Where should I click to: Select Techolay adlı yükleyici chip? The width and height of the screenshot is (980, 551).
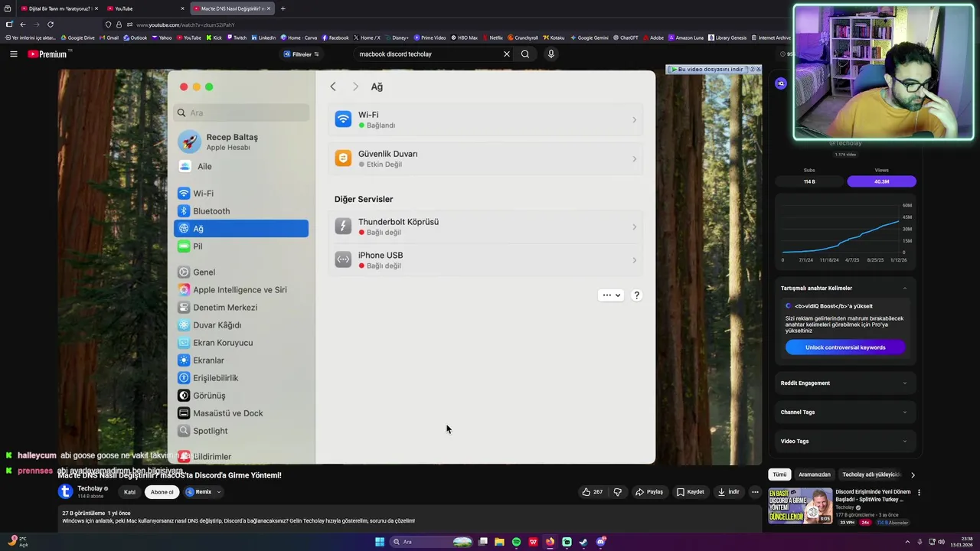[x=871, y=474]
